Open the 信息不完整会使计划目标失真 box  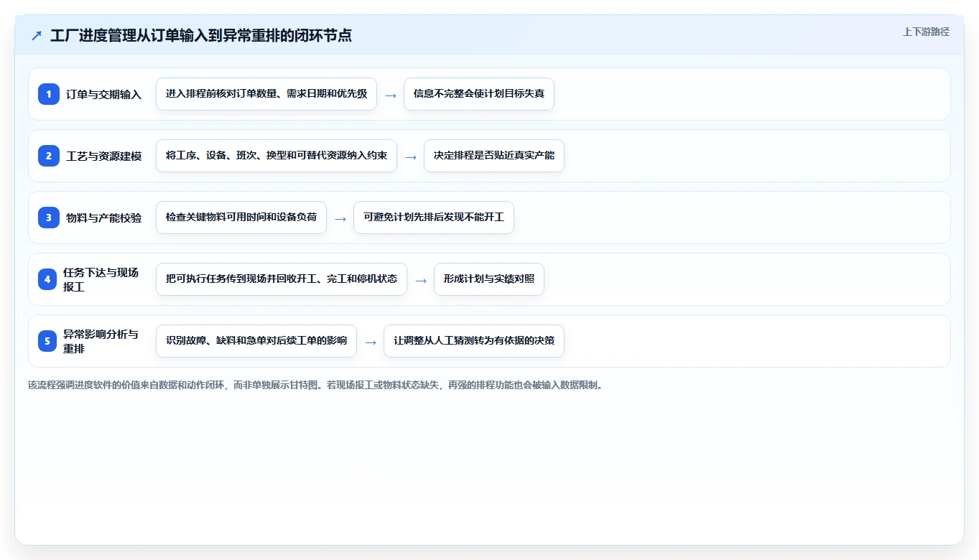(479, 94)
